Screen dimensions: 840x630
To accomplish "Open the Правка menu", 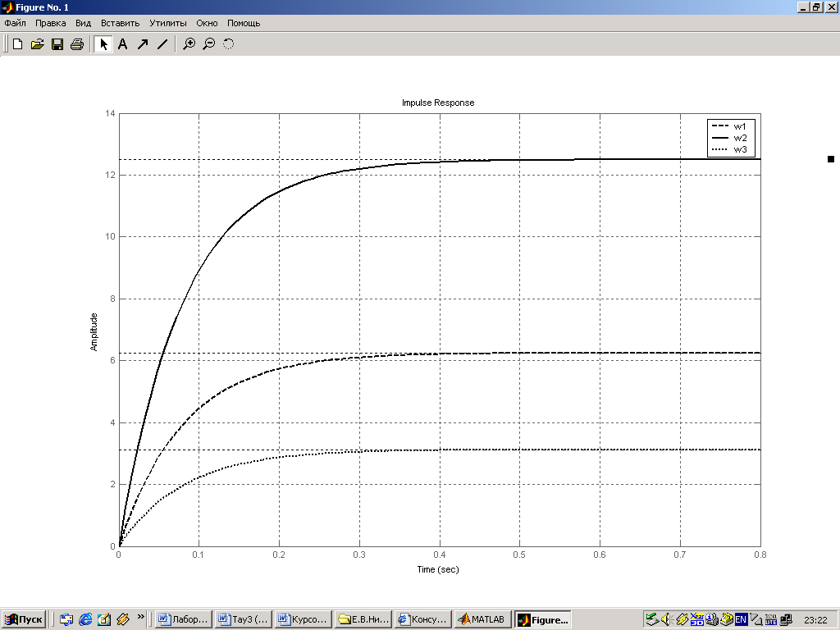I will (51, 23).
